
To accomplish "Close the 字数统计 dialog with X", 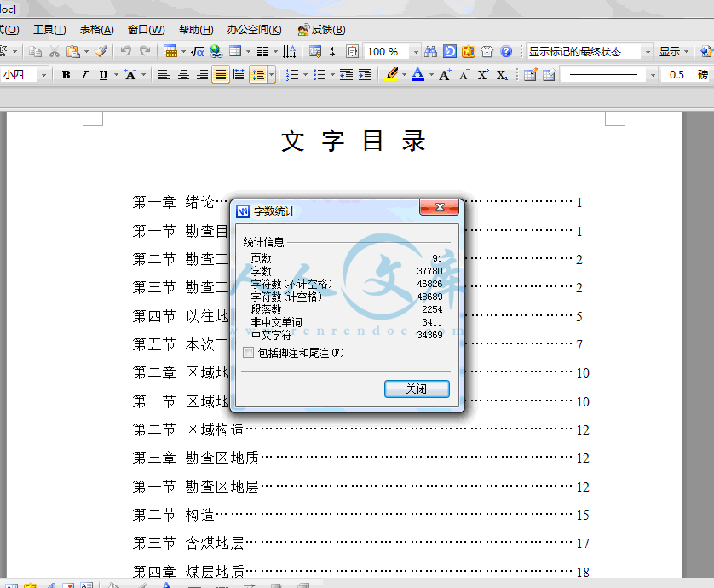I will [x=439, y=207].
